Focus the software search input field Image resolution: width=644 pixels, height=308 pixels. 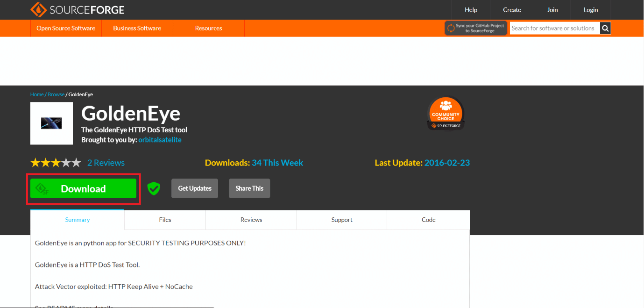555,28
